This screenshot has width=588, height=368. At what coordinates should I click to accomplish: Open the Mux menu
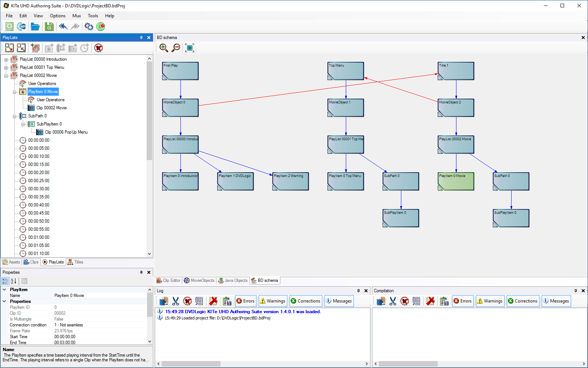click(x=76, y=16)
